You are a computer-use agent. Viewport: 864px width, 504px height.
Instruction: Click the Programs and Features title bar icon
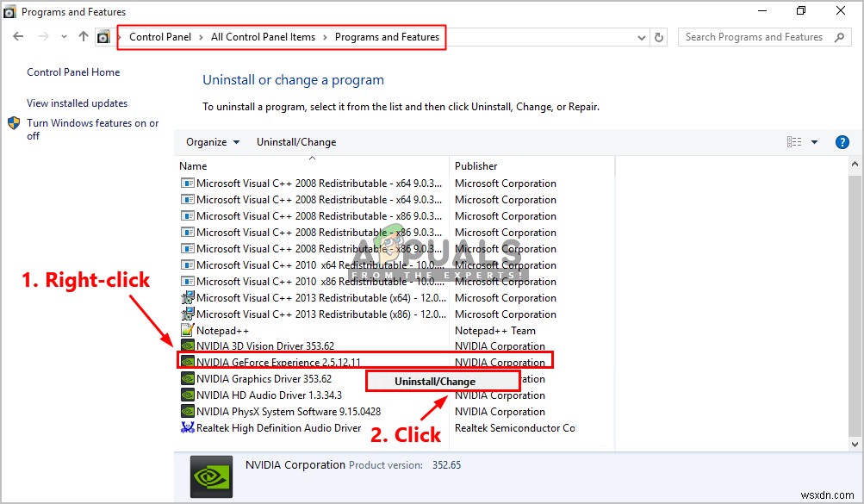9,11
